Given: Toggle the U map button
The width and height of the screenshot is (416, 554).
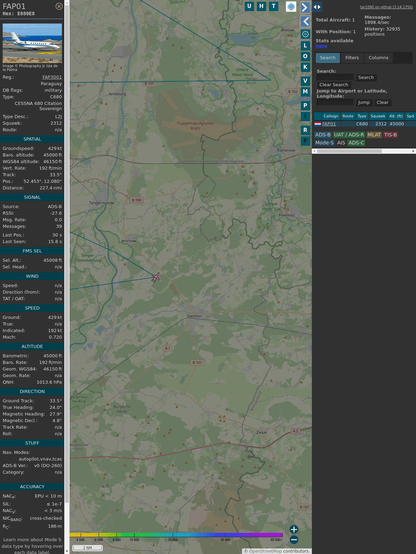Looking at the screenshot, I should point(249,6).
